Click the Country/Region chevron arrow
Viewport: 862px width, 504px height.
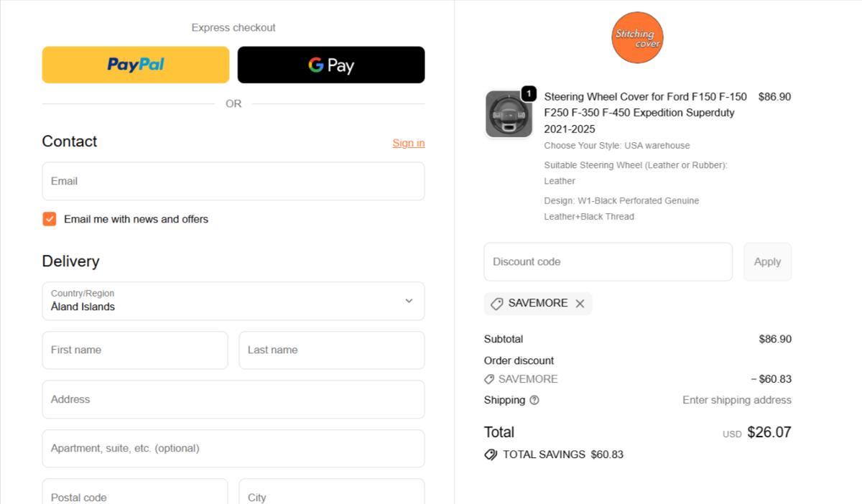(409, 301)
